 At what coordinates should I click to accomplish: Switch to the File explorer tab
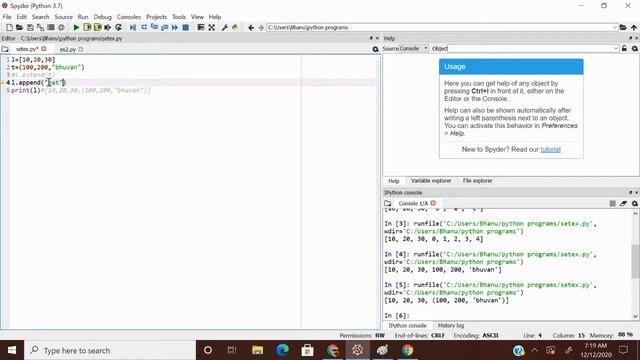click(477, 181)
